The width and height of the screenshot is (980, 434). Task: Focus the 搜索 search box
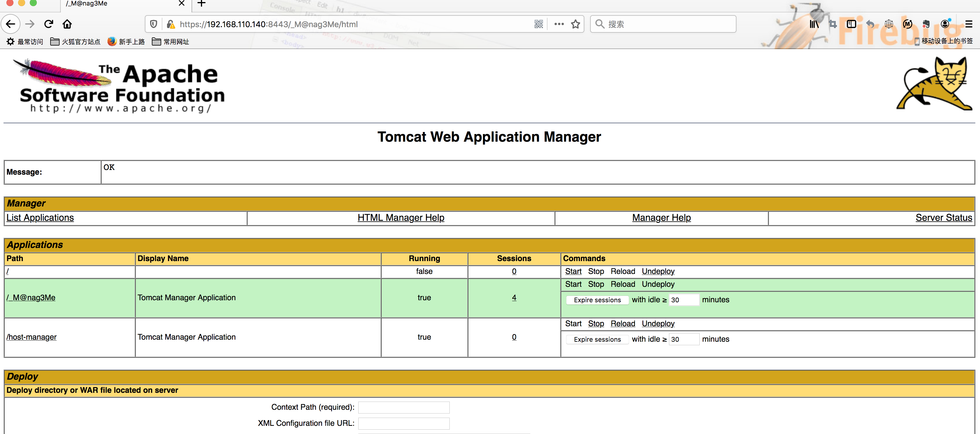click(663, 24)
